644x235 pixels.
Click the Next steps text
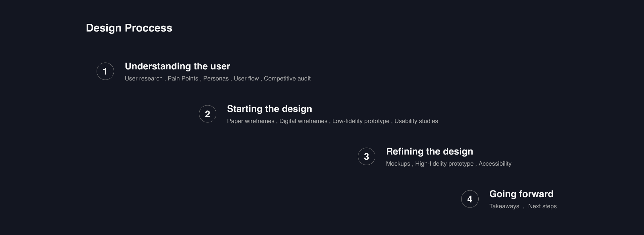click(x=542, y=206)
